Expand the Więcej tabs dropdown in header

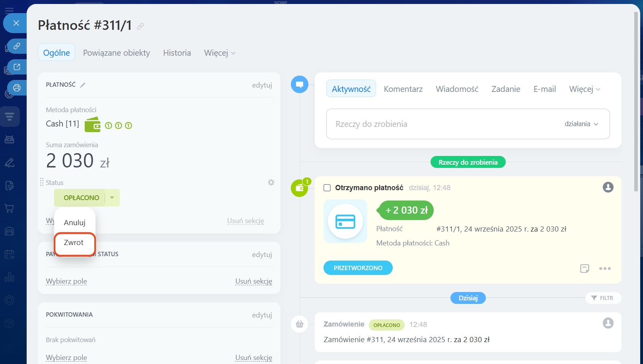point(220,53)
